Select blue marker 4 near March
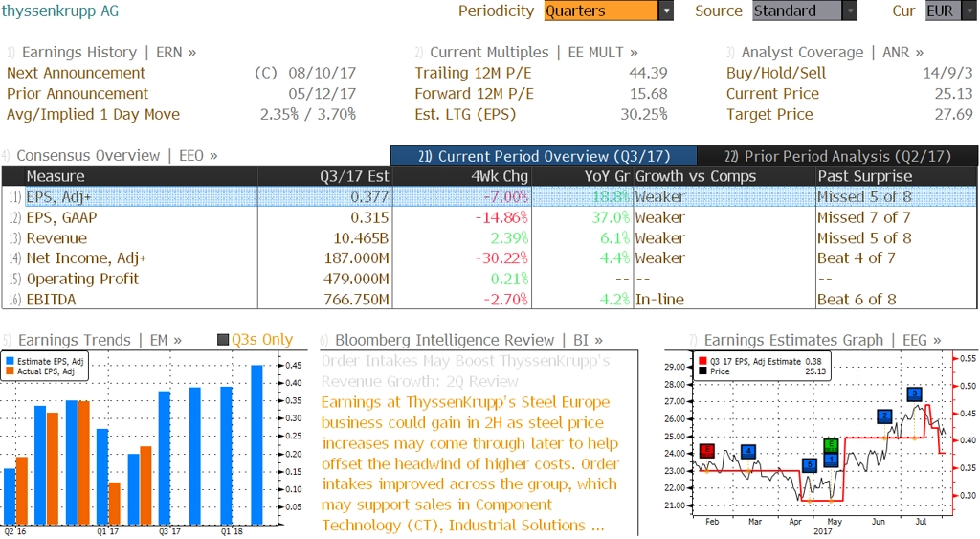 748,451
